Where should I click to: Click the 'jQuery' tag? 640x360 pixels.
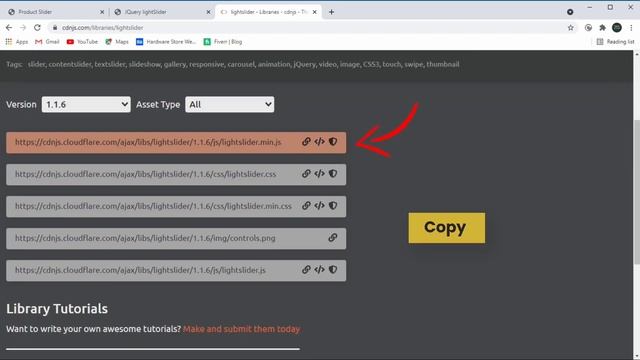click(x=304, y=64)
